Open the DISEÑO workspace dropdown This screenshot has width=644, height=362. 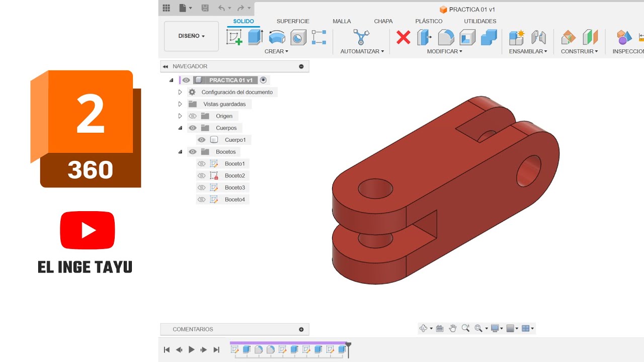191,36
